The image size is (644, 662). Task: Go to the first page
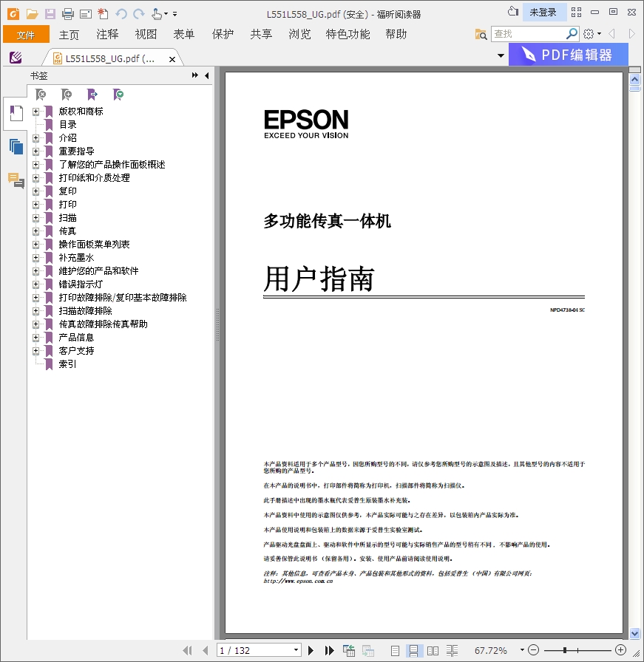tap(187, 651)
